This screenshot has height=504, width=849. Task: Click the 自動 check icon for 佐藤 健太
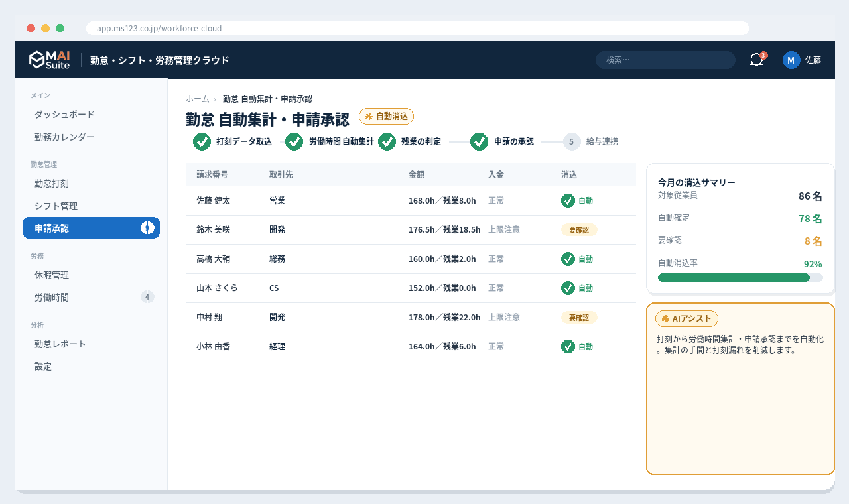568,200
